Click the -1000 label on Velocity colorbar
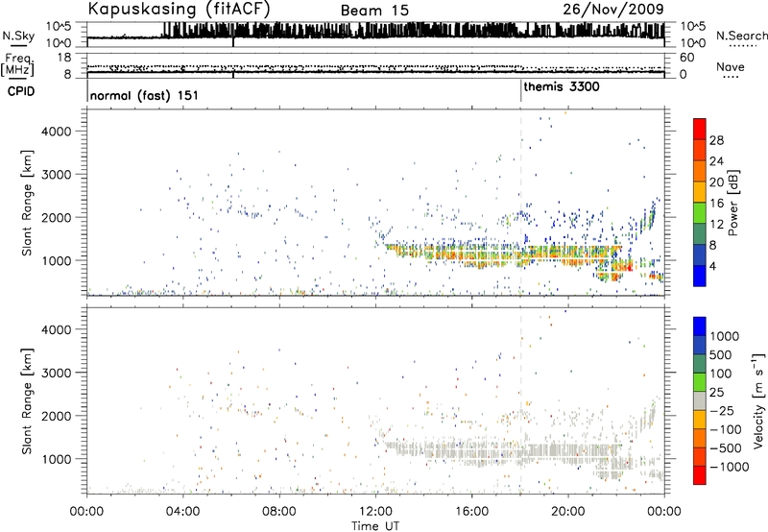Viewport: 768px width, 532px height. click(730, 467)
